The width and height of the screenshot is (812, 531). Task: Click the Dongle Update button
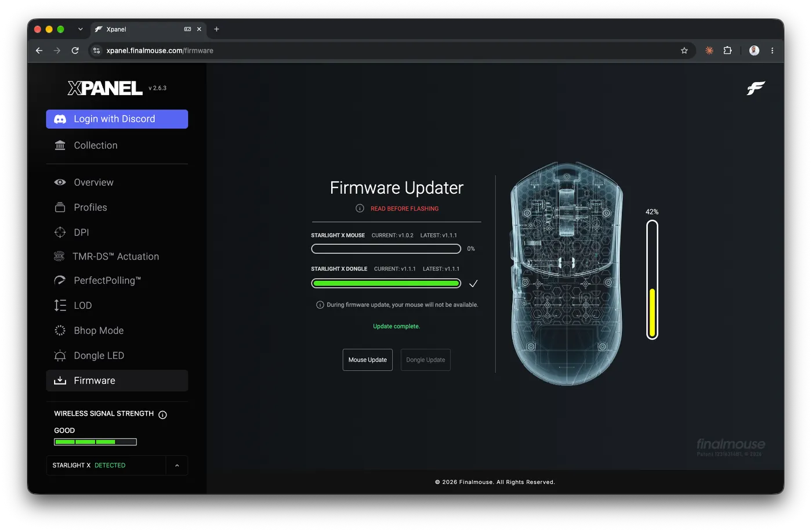click(x=426, y=360)
